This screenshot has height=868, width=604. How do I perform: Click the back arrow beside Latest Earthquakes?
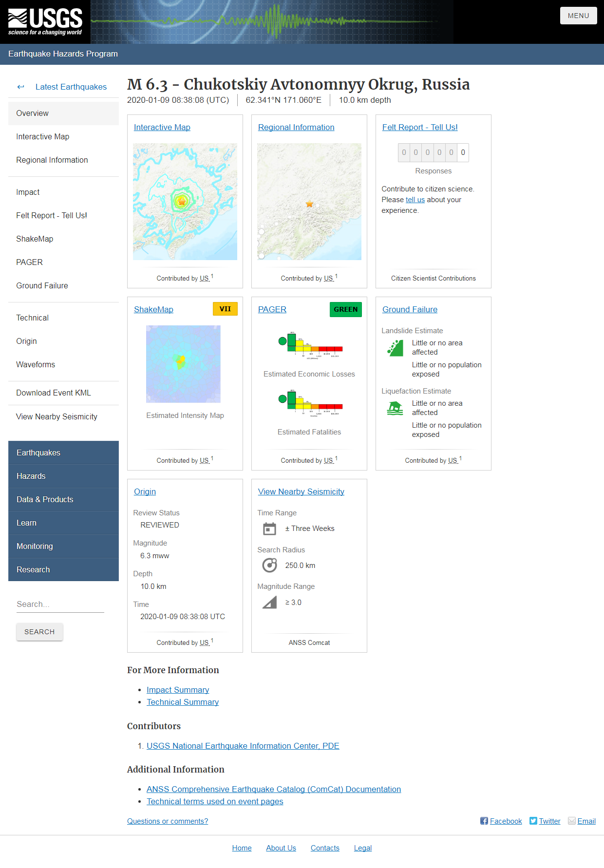coord(20,87)
